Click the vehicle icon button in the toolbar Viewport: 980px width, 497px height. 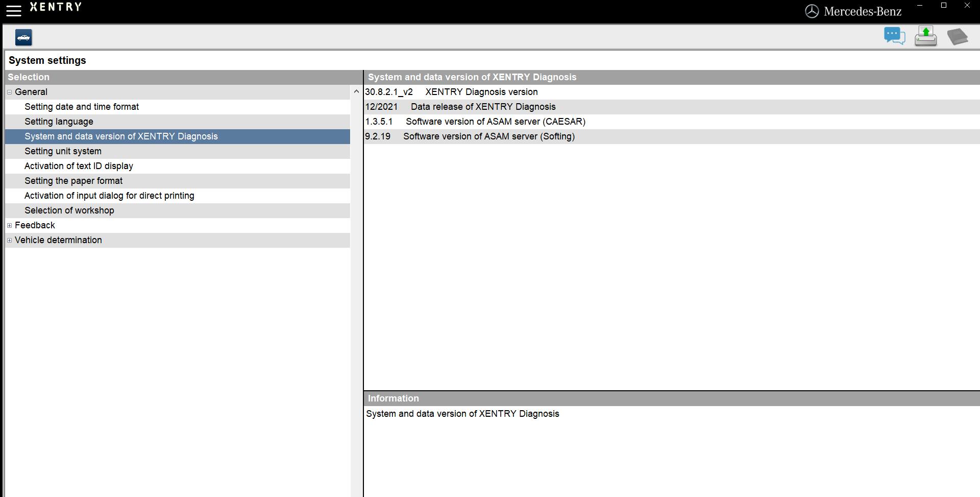coord(23,37)
